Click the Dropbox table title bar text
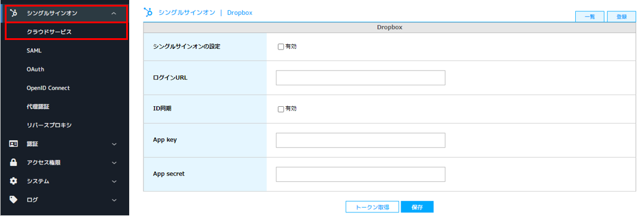The width and height of the screenshot is (644, 216). [x=389, y=27]
